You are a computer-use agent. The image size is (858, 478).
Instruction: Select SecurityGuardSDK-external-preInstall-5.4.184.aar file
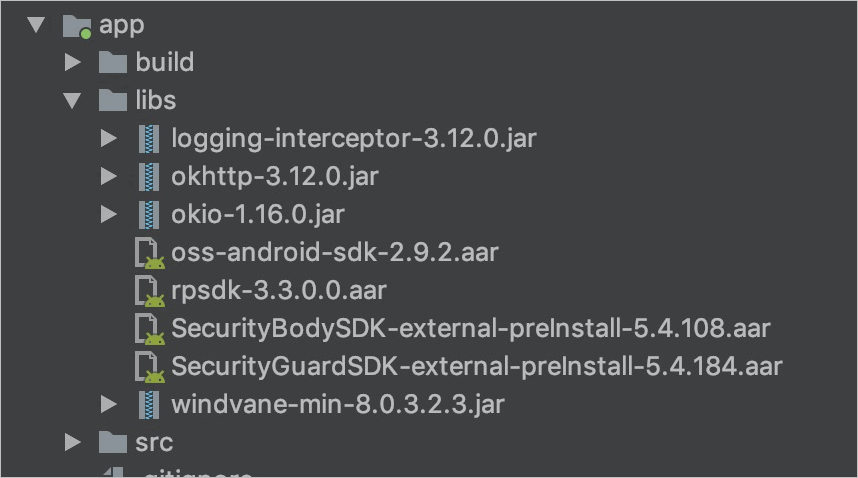477,366
